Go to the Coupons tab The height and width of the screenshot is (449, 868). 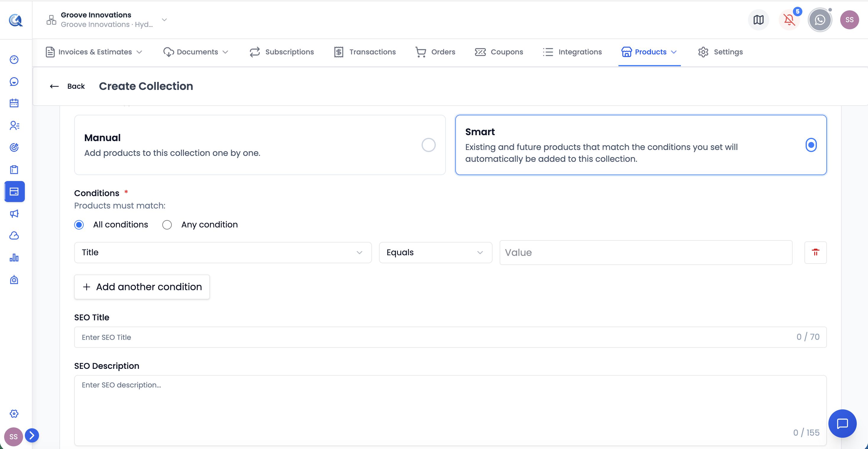tap(499, 52)
